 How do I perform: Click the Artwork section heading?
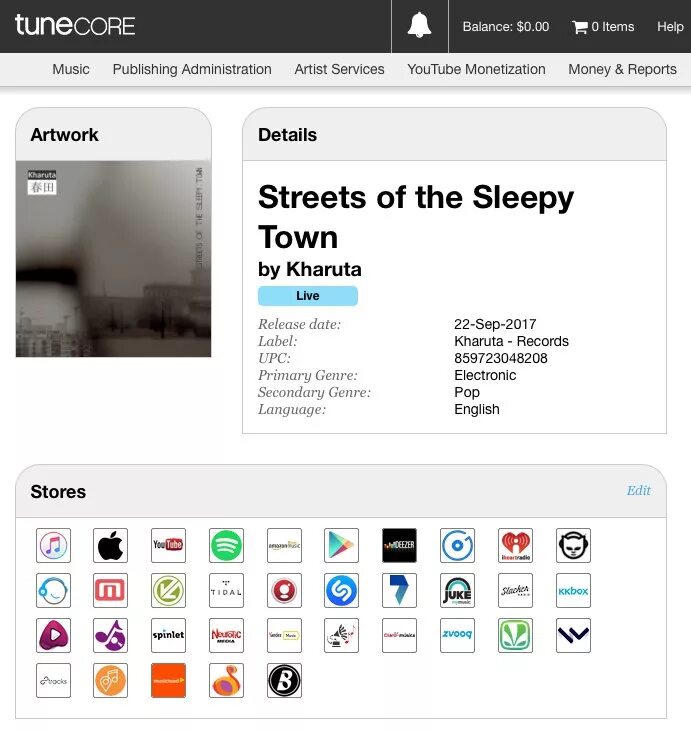[x=64, y=135]
